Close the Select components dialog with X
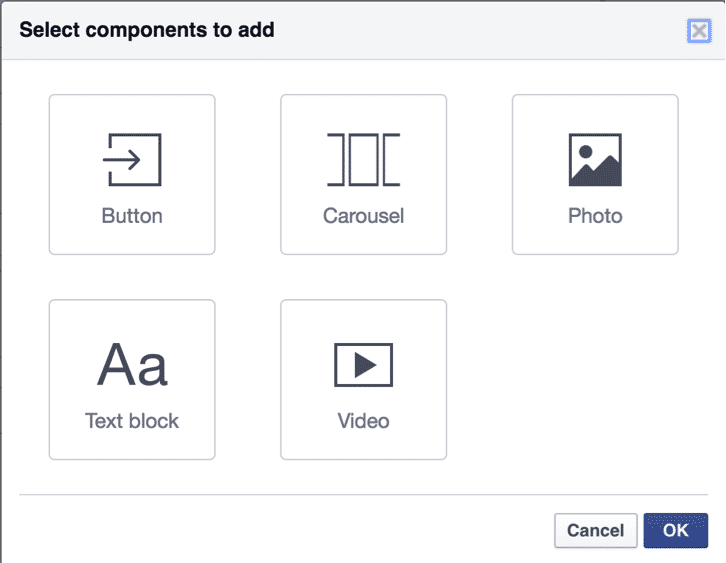 pos(699,31)
